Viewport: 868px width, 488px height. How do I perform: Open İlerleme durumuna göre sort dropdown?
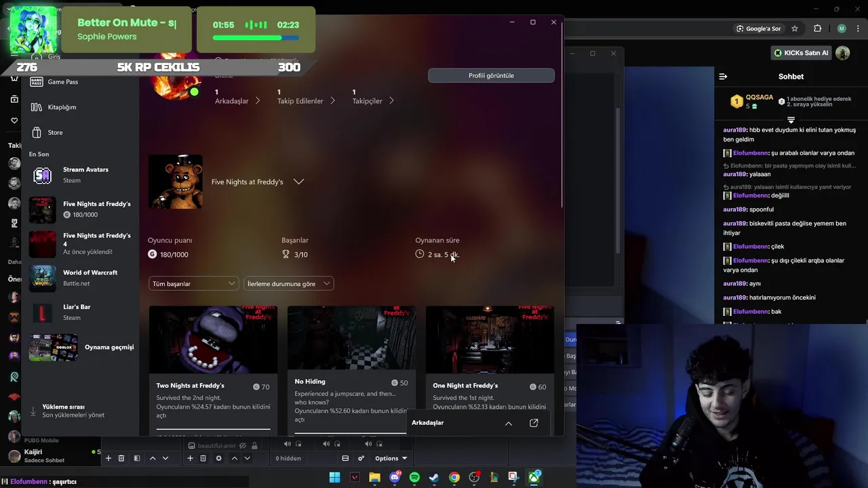click(x=288, y=284)
